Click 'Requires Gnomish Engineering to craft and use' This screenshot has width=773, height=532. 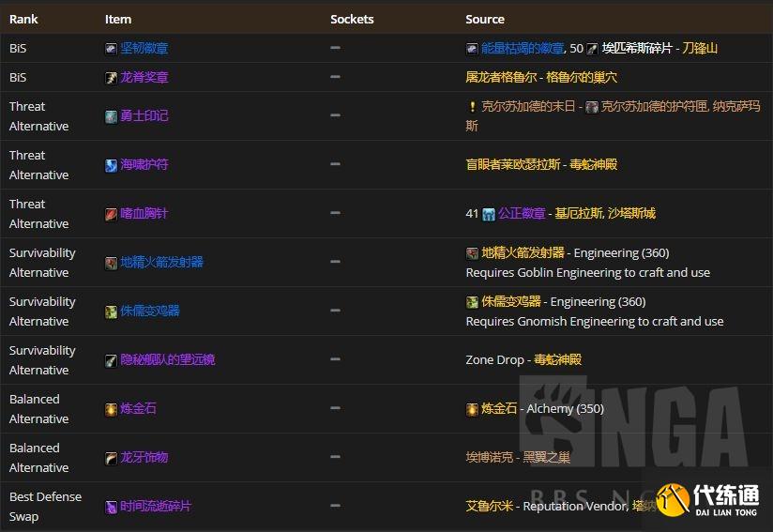595,322
